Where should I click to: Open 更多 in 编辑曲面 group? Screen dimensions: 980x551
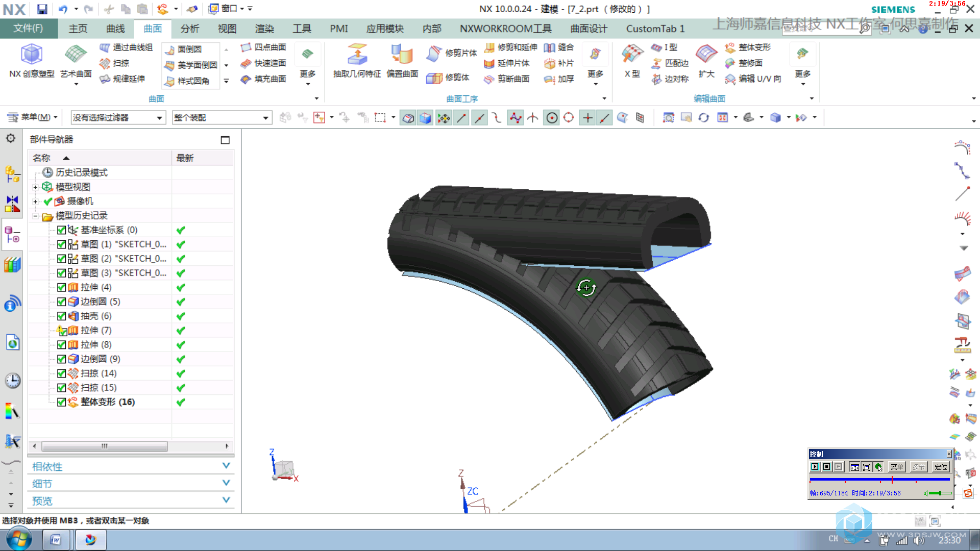tap(802, 63)
